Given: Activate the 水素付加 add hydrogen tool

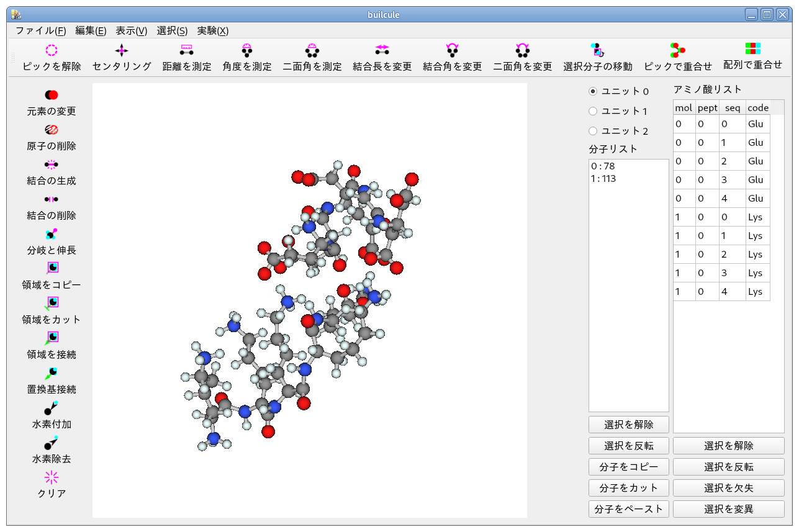Looking at the screenshot, I should pos(52,408).
